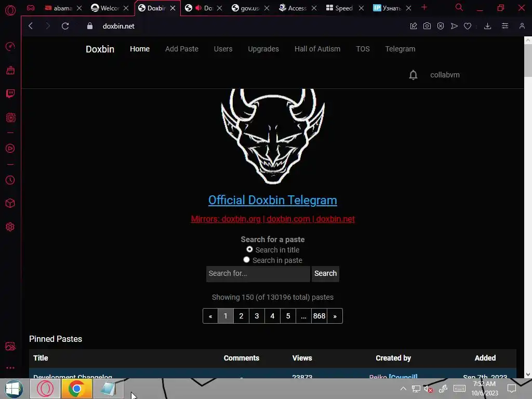Open the image-gallery icon in sidebar

coord(10,346)
